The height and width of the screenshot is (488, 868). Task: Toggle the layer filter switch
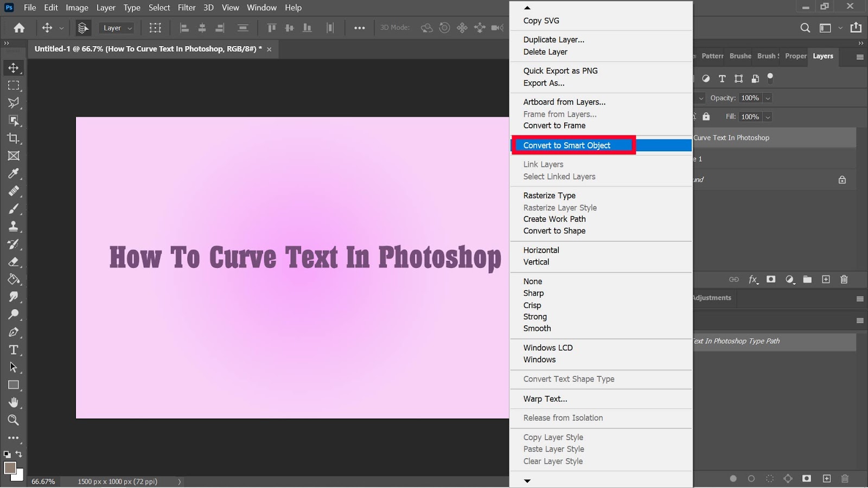[x=770, y=78]
